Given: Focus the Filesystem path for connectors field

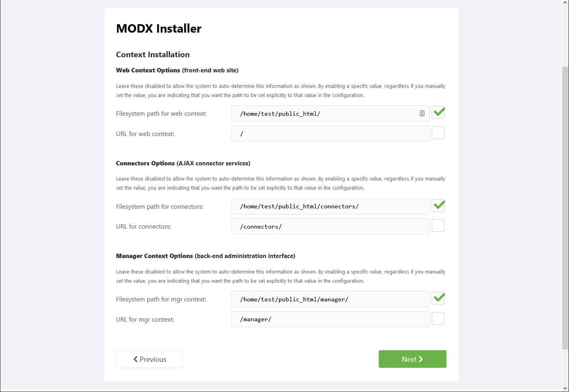Looking at the screenshot, I should pyautogui.click(x=331, y=206).
